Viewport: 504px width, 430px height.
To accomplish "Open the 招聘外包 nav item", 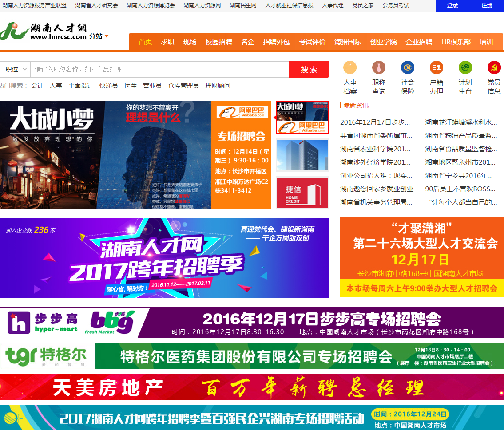I will coord(277,42).
